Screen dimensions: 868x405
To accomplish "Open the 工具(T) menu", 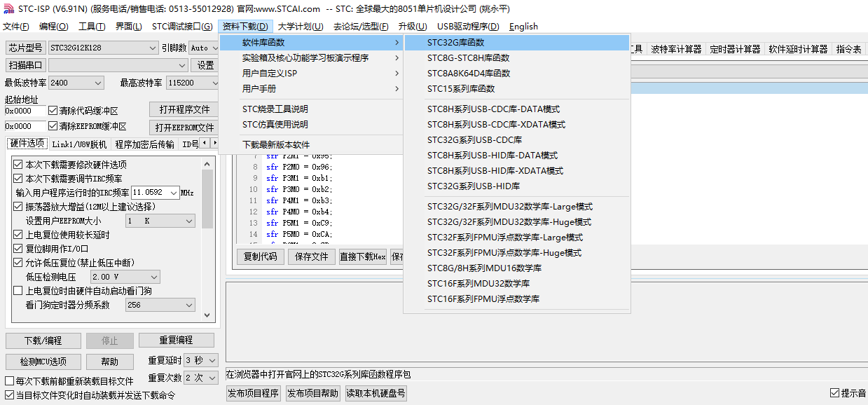I will pos(92,27).
